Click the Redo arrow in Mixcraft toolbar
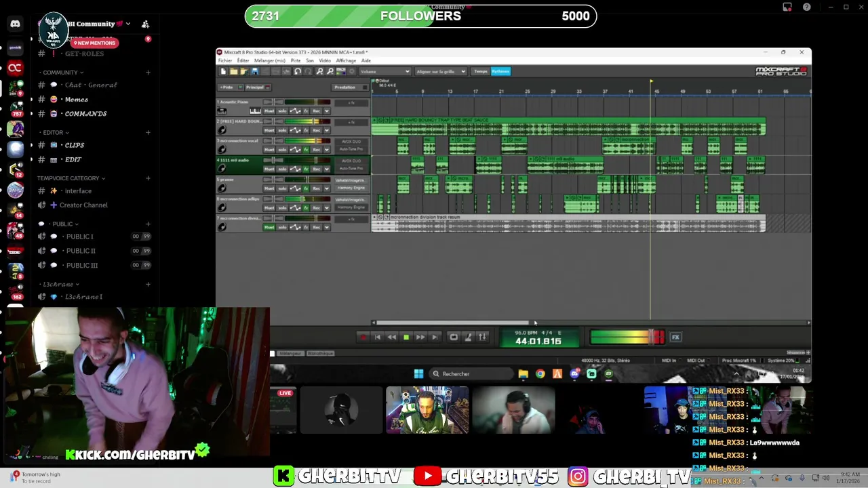 click(308, 71)
